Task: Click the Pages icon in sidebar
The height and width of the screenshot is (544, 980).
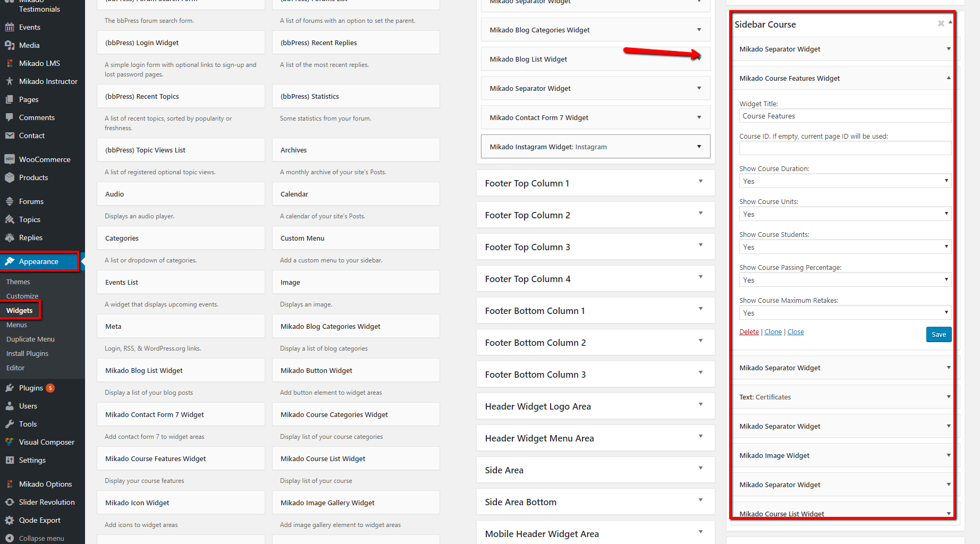Action: click(10, 99)
